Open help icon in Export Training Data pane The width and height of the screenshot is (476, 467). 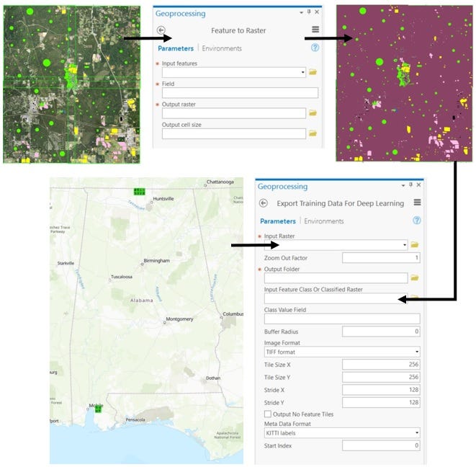pyautogui.click(x=417, y=221)
